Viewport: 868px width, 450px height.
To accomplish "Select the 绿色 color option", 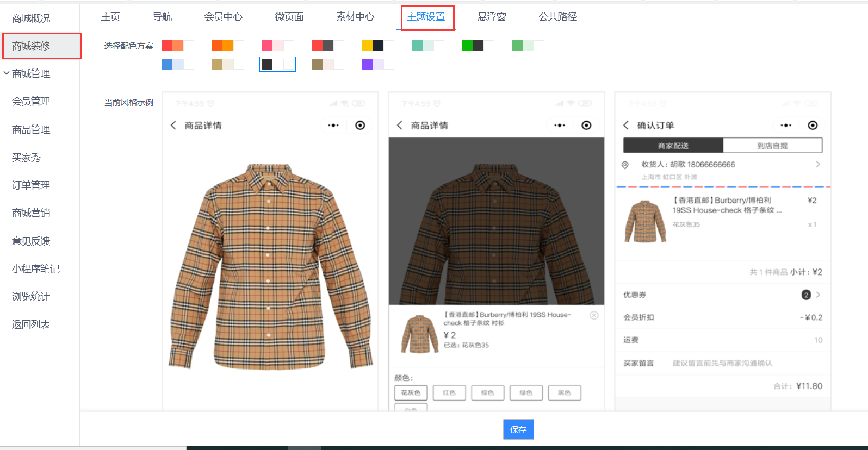I will pos(526,393).
